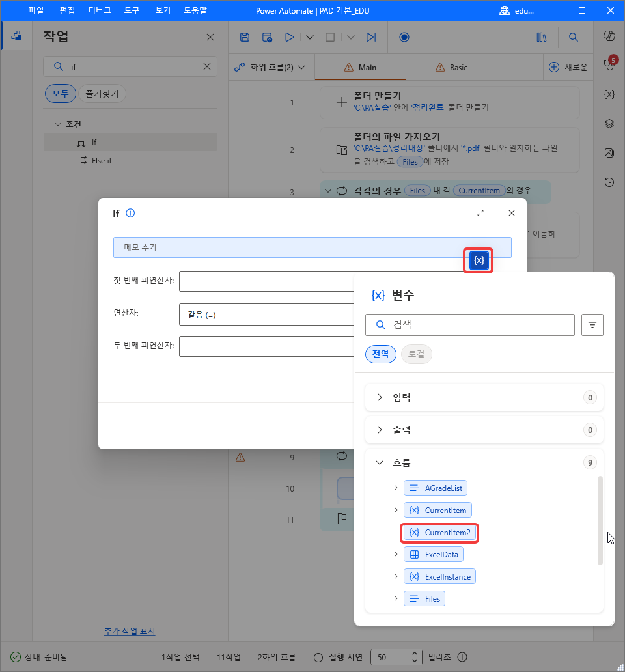Image resolution: width=625 pixels, height=672 pixels.
Task: Click the variable list scrollbar
Action: coord(600,520)
